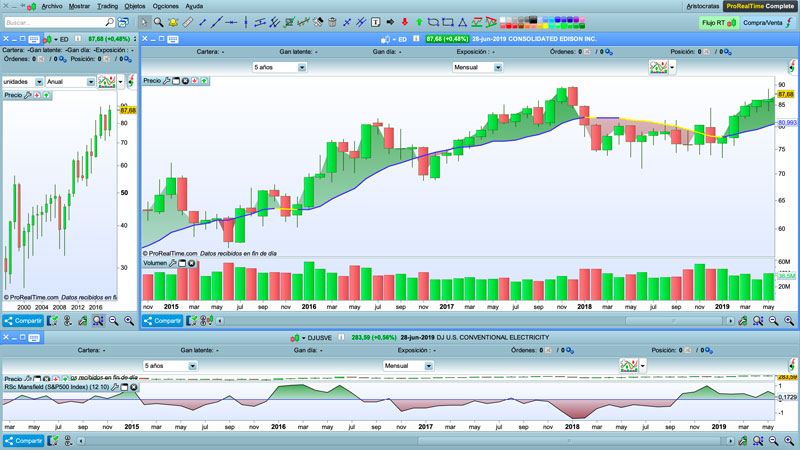The width and height of the screenshot is (800, 450).
Task: Pick the ruler measurement tool
Action: [188, 22]
